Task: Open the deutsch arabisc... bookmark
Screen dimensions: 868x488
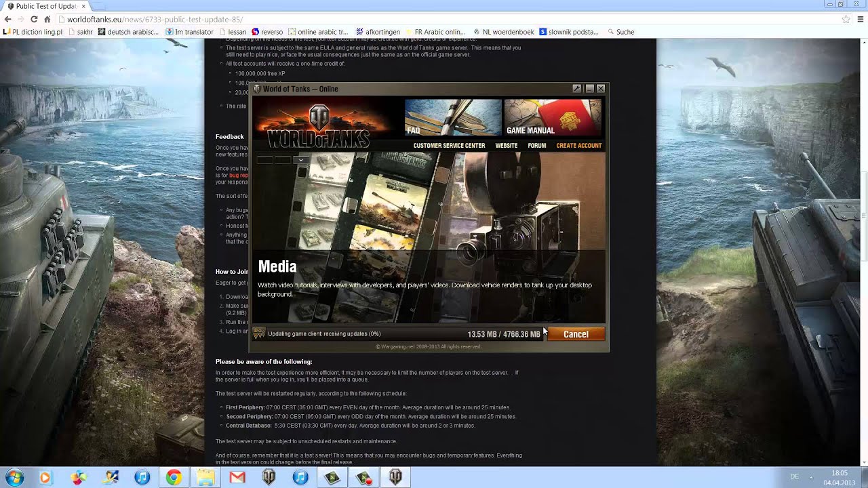Action: pyautogui.click(x=128, y=32)
